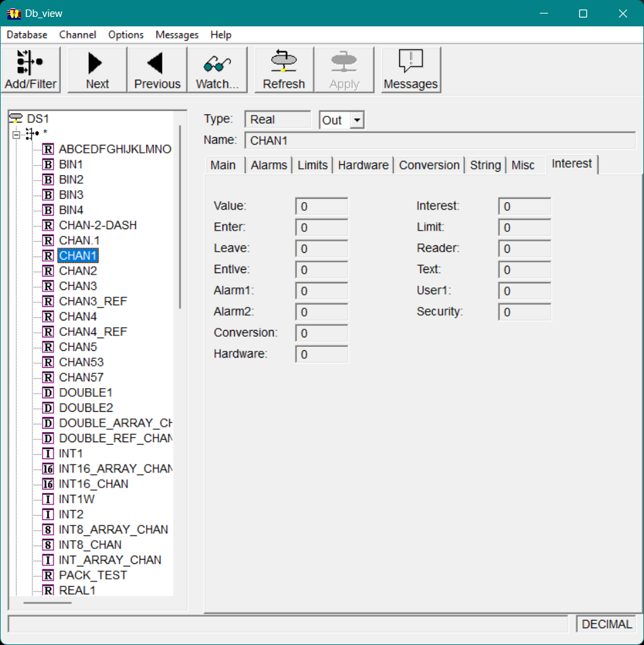
Task: Click the Name field containing CHAN1
Action: 440,141
